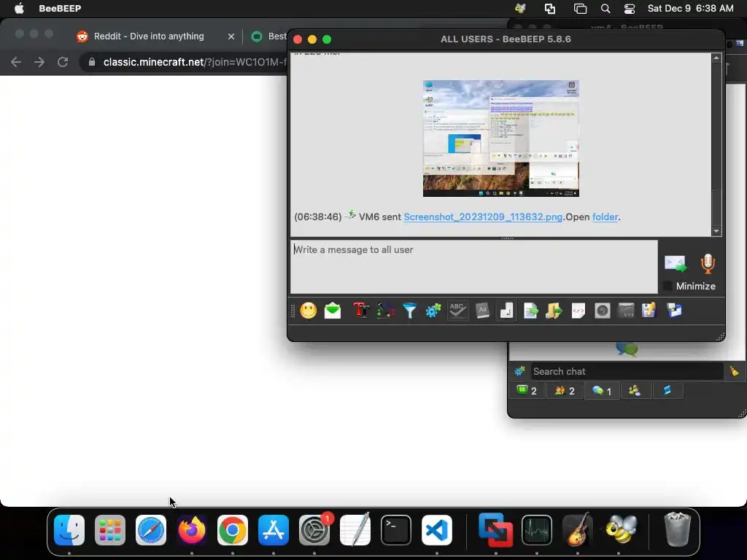The height and width of the screenshot is (560, 747).
Task: Open the font color picker icon
Action: (385, 311)
